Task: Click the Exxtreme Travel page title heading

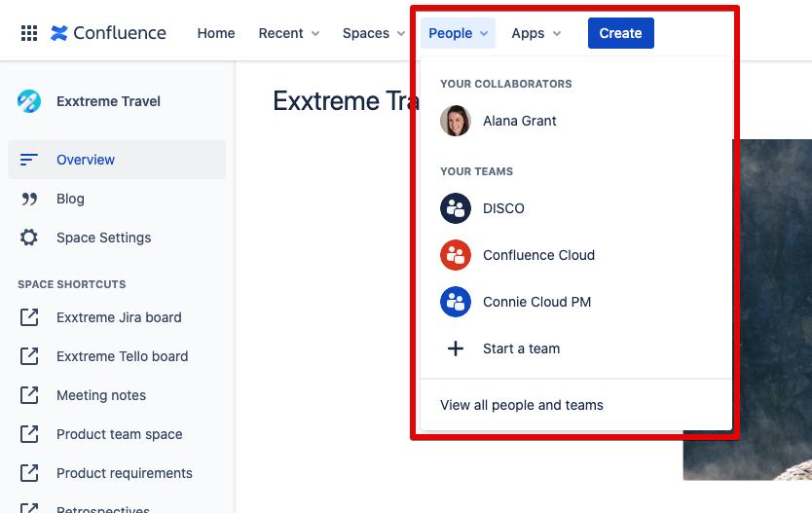Action: [x=346, y=100]
